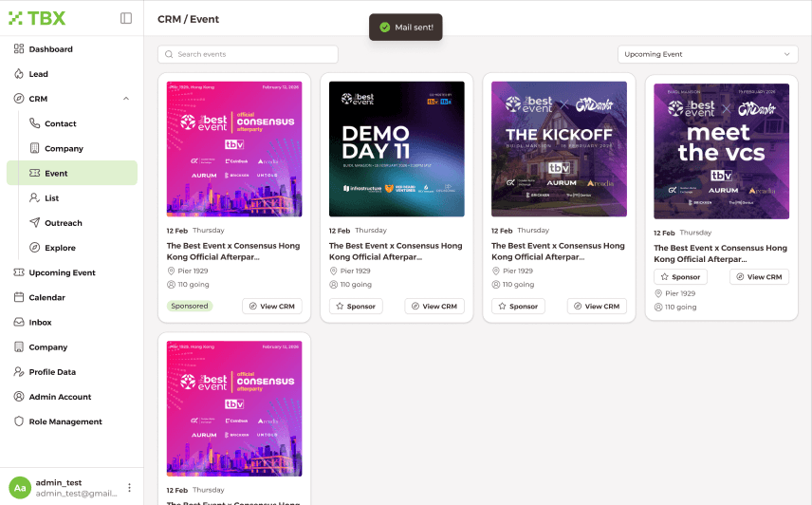The height and width of the screenshot is (505, 812).
Task: Open the admin_test three-dot menu
Action: [129, 487]
